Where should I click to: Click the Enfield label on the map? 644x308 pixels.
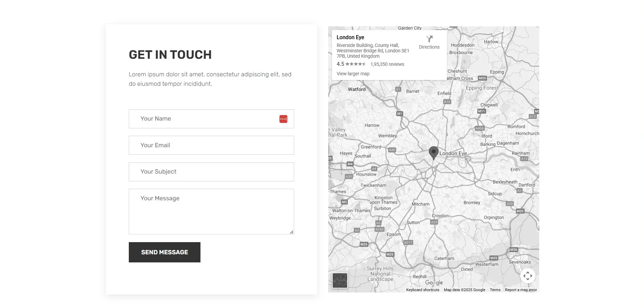click(x=444, y=93)
